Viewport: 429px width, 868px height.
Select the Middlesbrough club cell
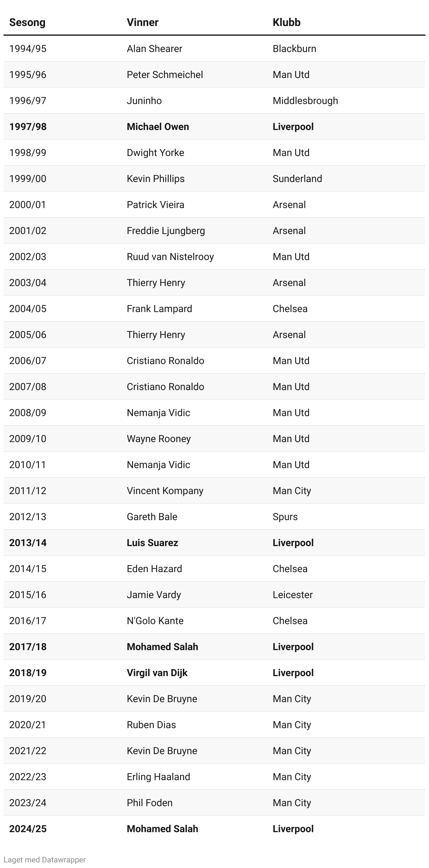tap(305, 101)
